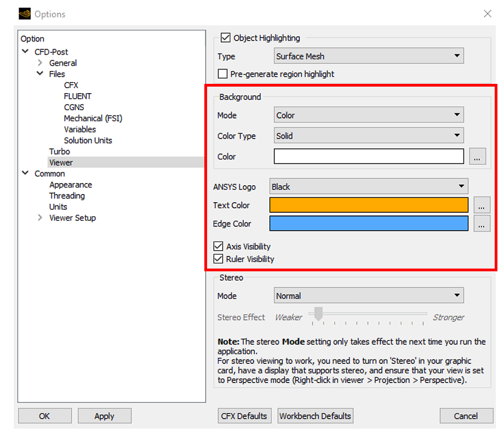Image resolution: width=504 pixels, height=433 pixels.
Task: Select Files tree item label
Action: [57, 73]
